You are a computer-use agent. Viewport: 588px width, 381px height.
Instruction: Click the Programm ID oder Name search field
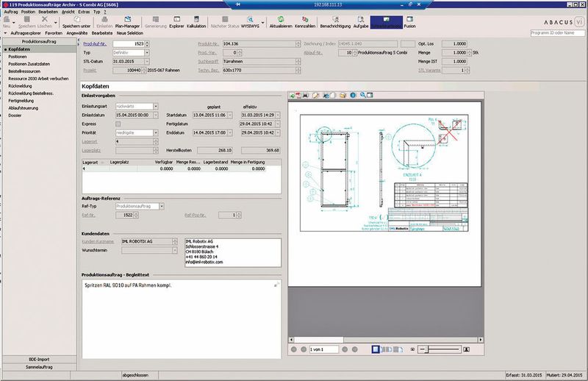pos(557,33)
